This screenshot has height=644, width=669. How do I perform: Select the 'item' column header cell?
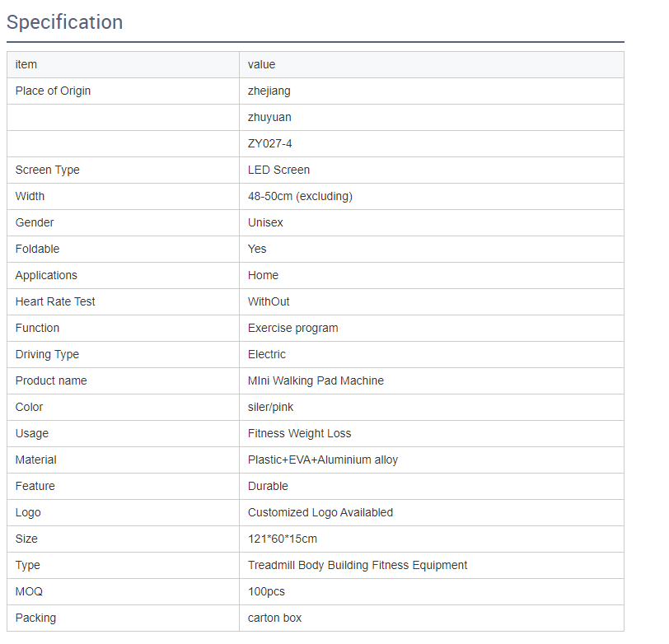(x=26, y=64)
